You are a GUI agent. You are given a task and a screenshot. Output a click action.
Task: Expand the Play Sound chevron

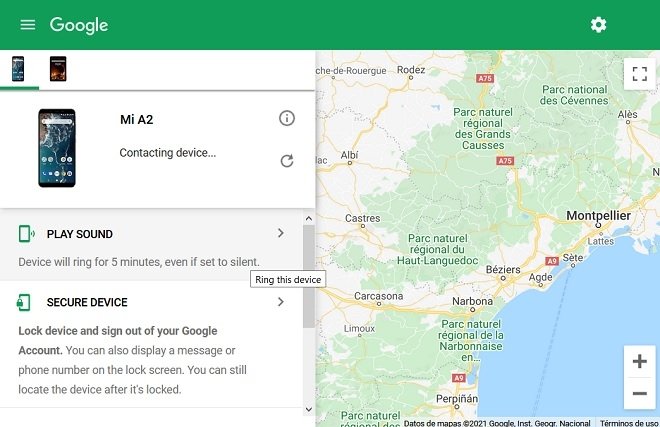[281, 233]
